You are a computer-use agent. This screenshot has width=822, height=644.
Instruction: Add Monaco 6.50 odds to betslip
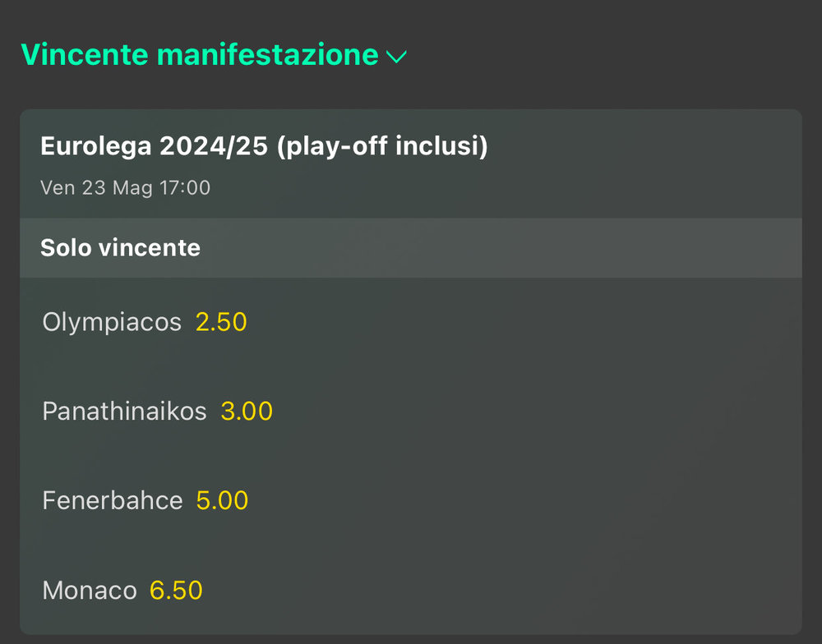pyautogui.click(x=176, y=591)
